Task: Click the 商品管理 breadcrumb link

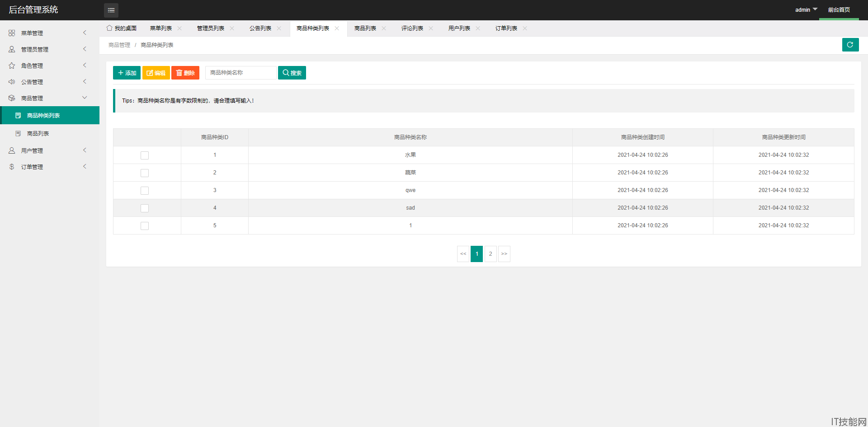Action: click(119, 45)
